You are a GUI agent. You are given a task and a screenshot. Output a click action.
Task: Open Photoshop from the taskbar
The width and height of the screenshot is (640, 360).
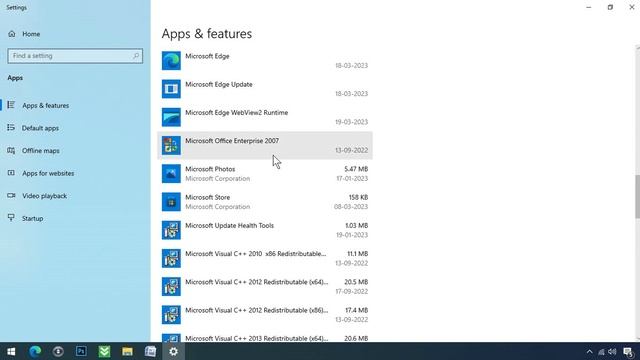pos(81,351)
